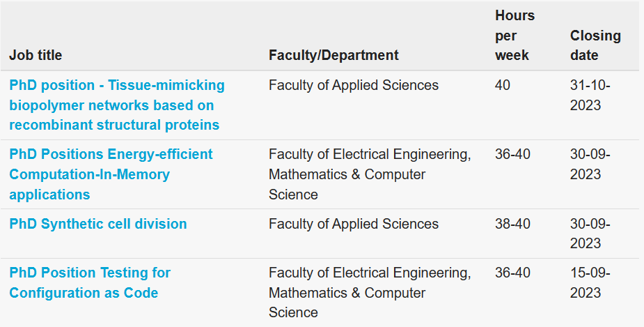Select the 15-09-2023 closing date cell
Viewport: 644px width, 327px height.
tap(590, 282)
